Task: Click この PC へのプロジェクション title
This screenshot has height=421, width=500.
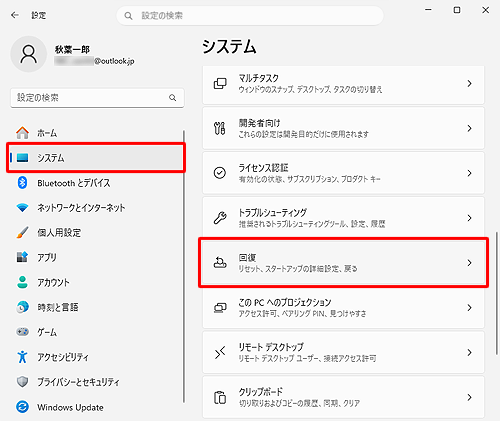Action: click(285, 302)
